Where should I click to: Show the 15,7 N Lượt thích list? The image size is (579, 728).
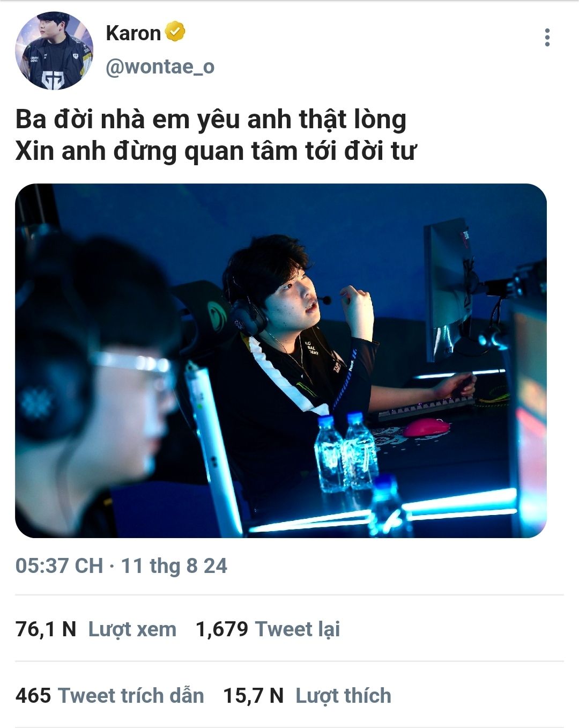[307, 695]
